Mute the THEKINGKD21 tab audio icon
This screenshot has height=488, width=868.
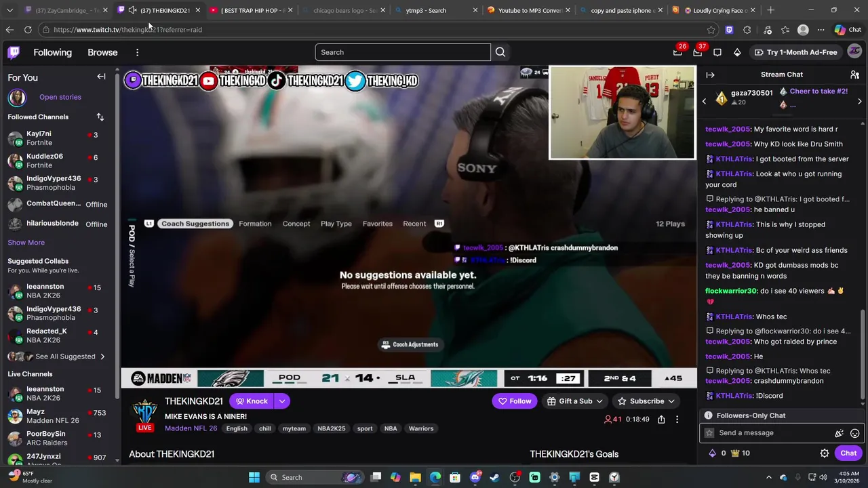coord(132,10)
